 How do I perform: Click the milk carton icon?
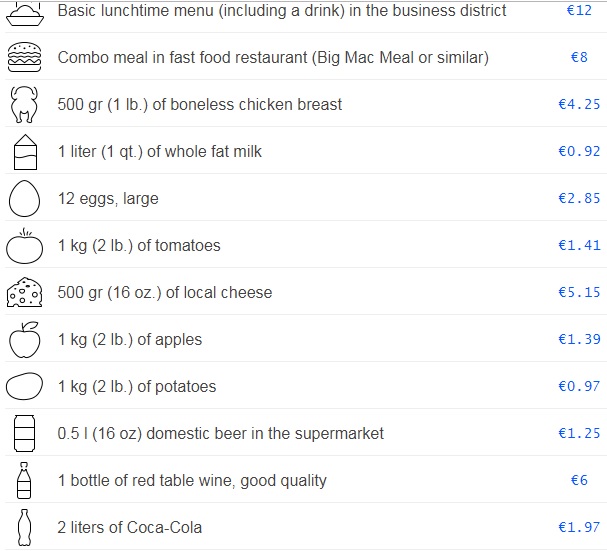[23, 152]
